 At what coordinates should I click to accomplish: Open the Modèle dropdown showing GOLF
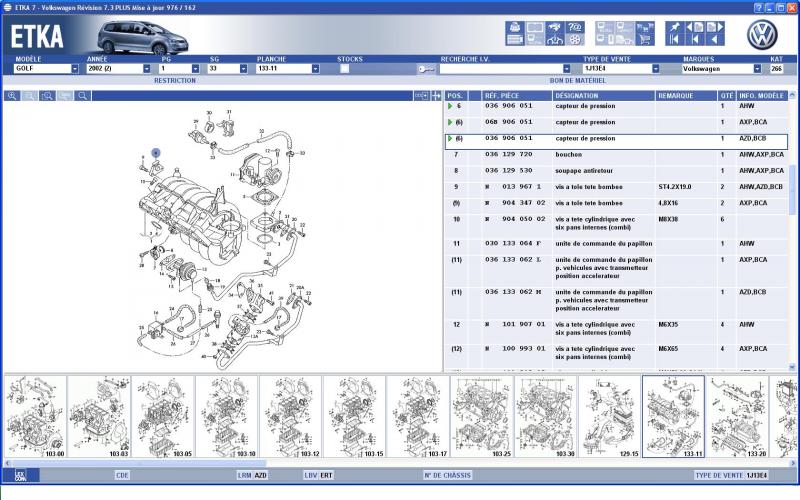[x=75, y=69]
